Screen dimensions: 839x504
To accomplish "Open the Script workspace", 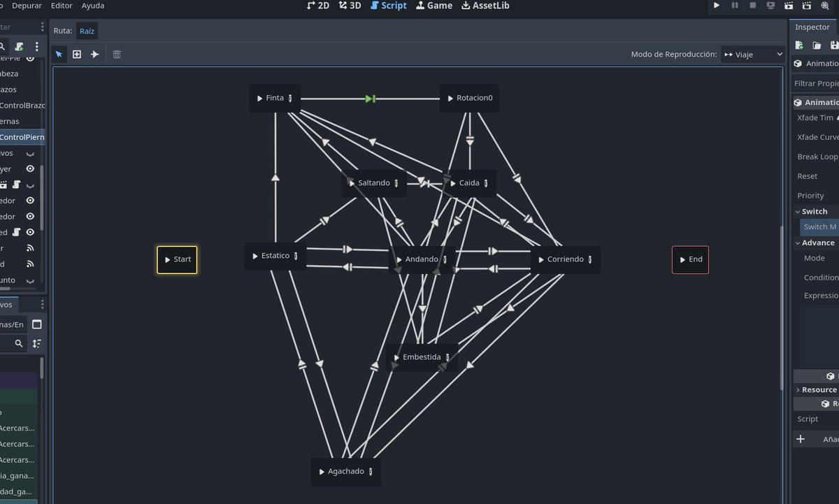I will pos(388,6).
